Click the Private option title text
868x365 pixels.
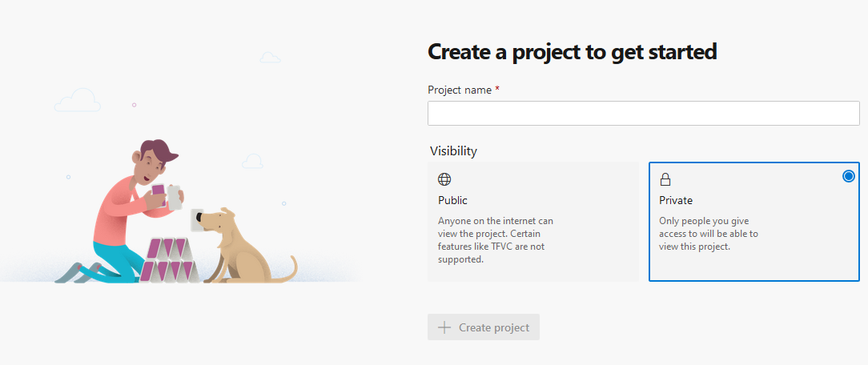(675, 200)
